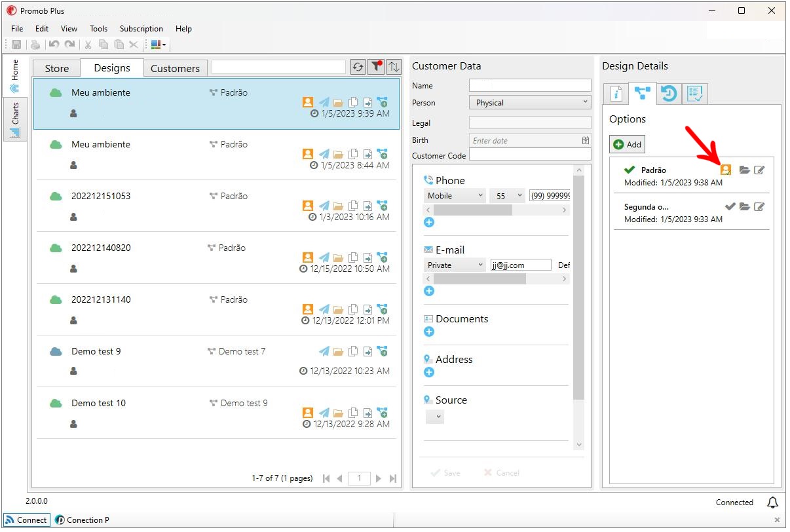Open the Charts side tab
Screen dimensions: 790x532
point(15,119)
